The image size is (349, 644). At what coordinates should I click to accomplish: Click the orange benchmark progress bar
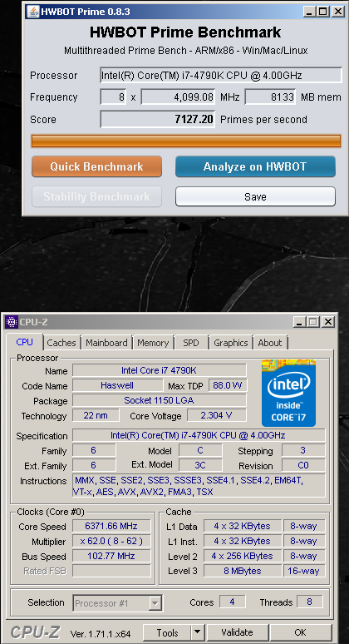pyautogui.click(x=186, y=141)
